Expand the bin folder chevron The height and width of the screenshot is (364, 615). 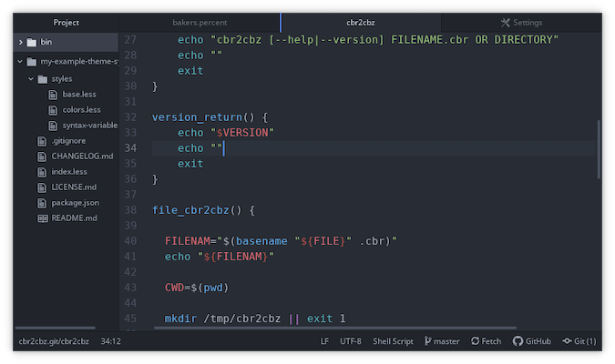pyautogui.click(x=20, y=42)
